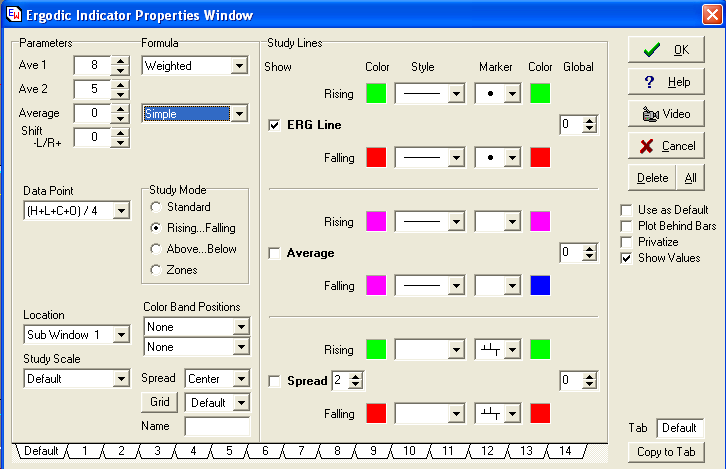Decrease the Spread line global value

[589, 385]
